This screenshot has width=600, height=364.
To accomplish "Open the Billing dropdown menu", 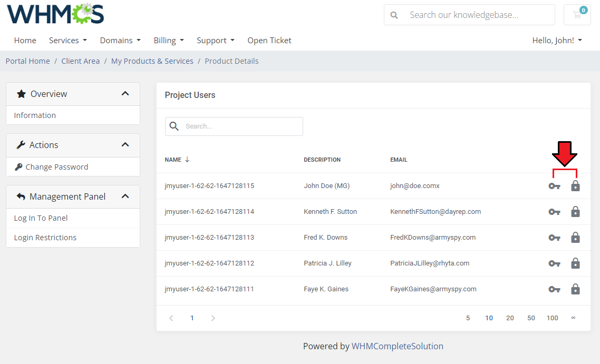I will (x=169, y=40).
